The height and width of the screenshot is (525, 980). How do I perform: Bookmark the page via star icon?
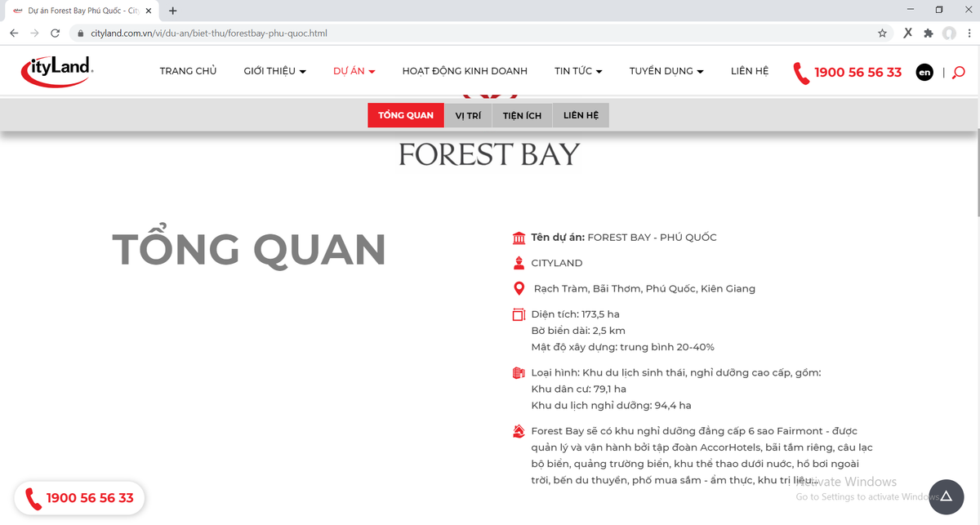pos(882,33)
